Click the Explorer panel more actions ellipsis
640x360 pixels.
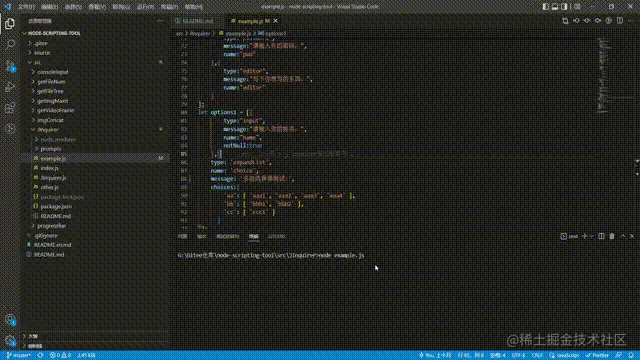click(160, 21)
